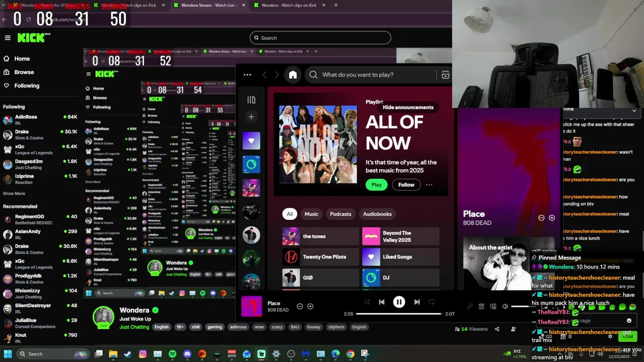Screen dimensions: 644x362
Task: Add Place to playlist in player bar
Action: click(x=310, y=306)
